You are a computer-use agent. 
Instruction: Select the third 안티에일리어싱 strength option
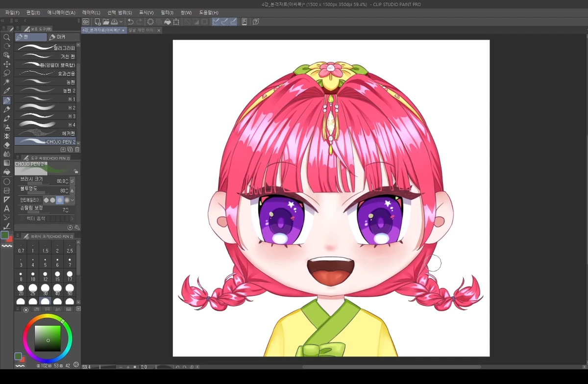(x=60, y=200)
